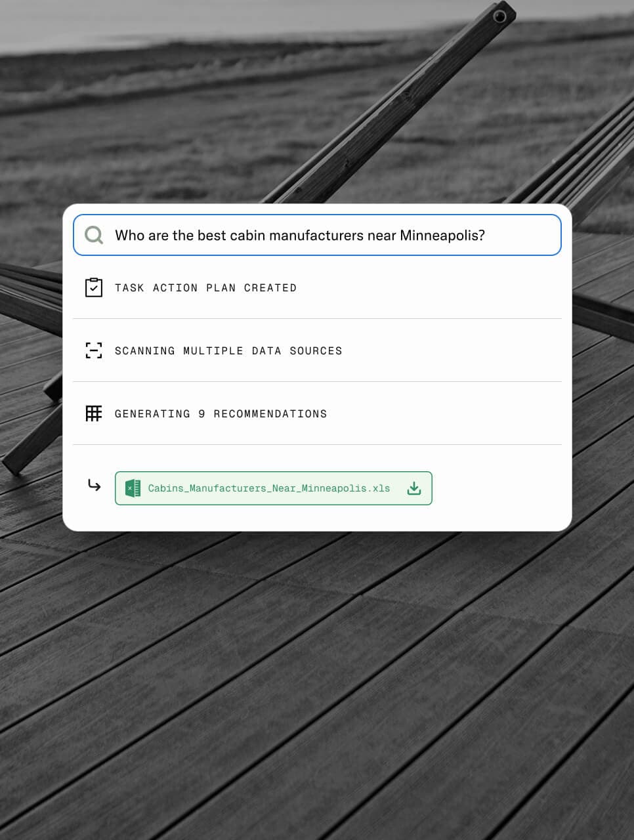Screen dimensions: 634x840
Task: Click the grid table icon
Action: click(x=94, y=413)
